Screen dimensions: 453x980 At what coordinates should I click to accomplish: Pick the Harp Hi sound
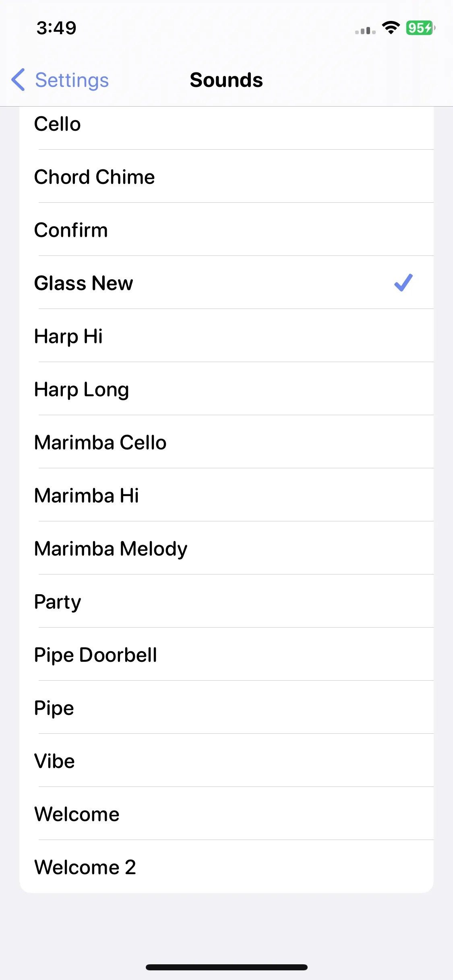(x=226, y=336)
